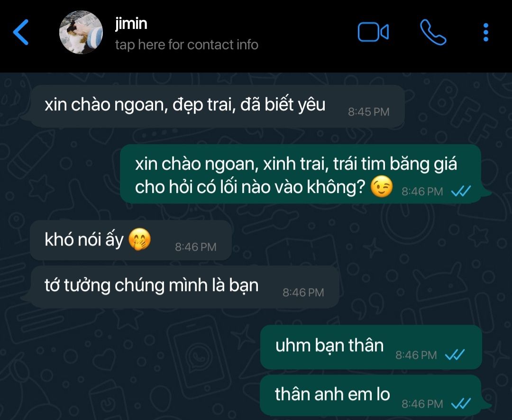Click read checkmarks on 'thân anh em lo'
512x420 pixels.
click(461, 404)
